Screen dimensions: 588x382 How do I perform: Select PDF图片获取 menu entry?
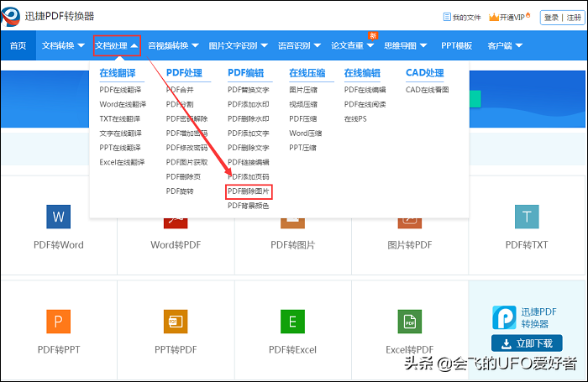[186, 162]
